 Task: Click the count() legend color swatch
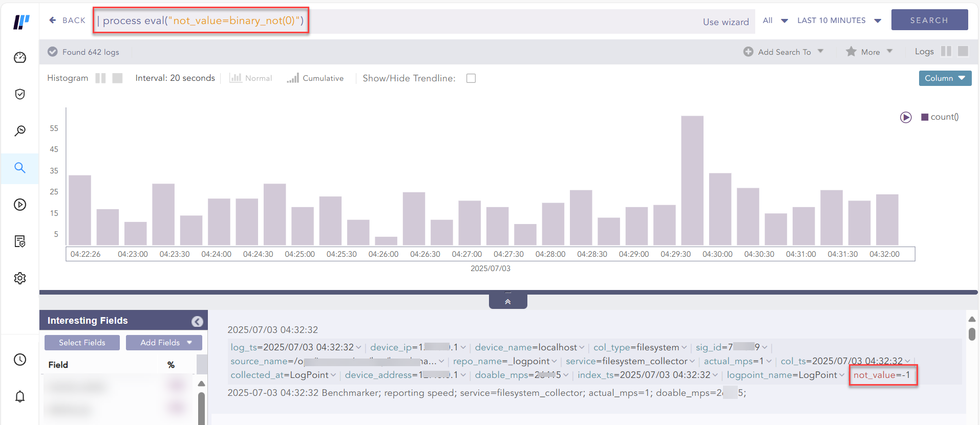pos(925,117)
